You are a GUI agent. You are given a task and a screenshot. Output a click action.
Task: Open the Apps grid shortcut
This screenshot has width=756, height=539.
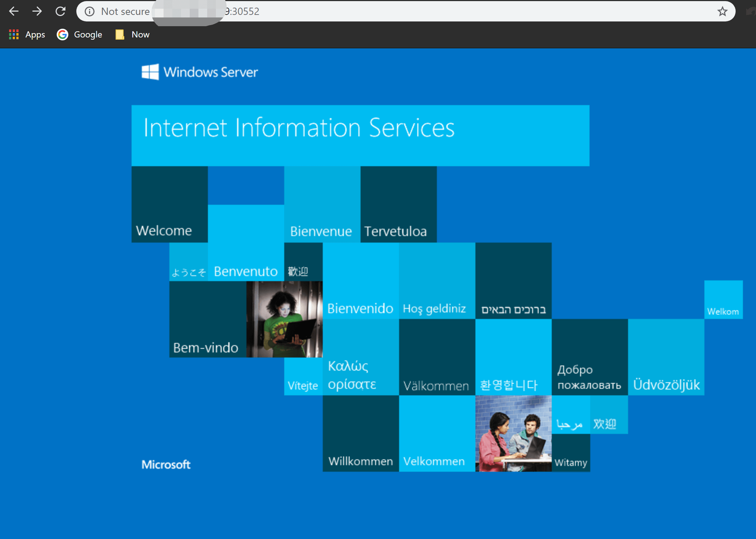pyautogui.click(x=27, y=35)
